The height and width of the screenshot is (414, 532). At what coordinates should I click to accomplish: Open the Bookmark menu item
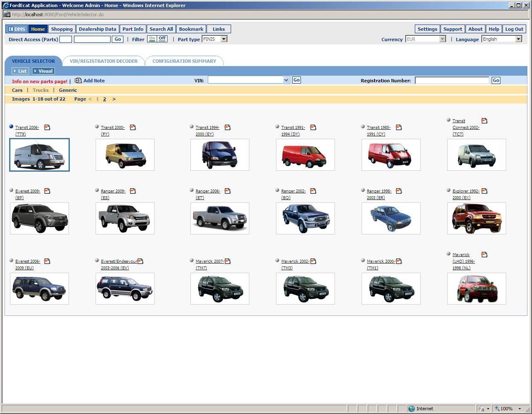(x=191, y=29)
